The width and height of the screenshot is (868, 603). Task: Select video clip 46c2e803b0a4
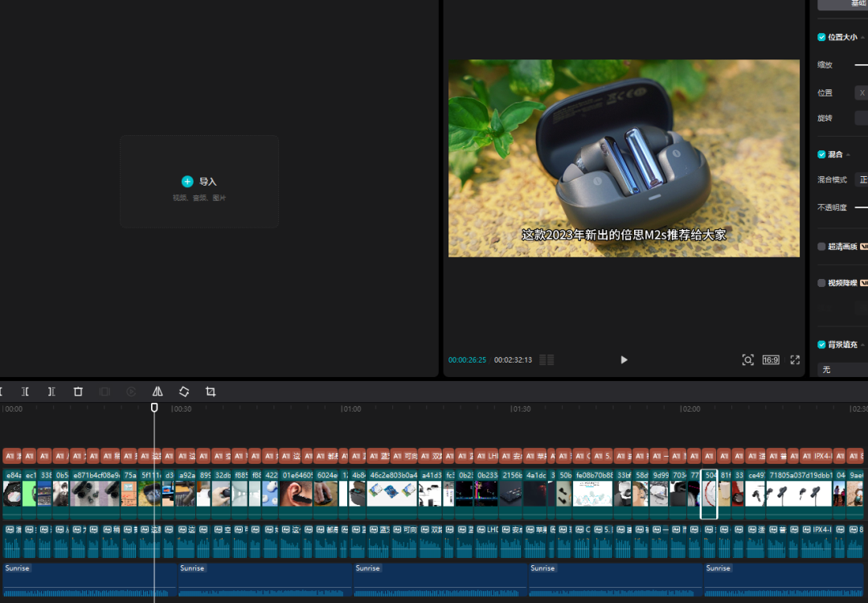click(392, 494)
